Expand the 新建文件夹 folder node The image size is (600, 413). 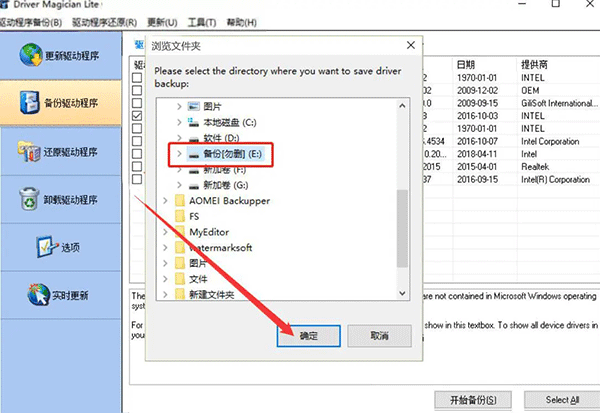pyautogui.click(x=165, y=294)
